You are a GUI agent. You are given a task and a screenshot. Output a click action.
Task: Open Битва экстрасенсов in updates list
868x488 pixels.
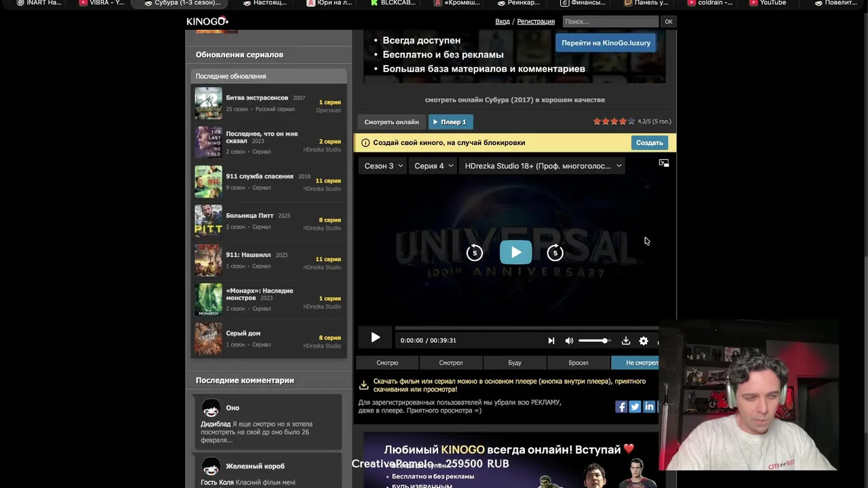coord(257,98)
